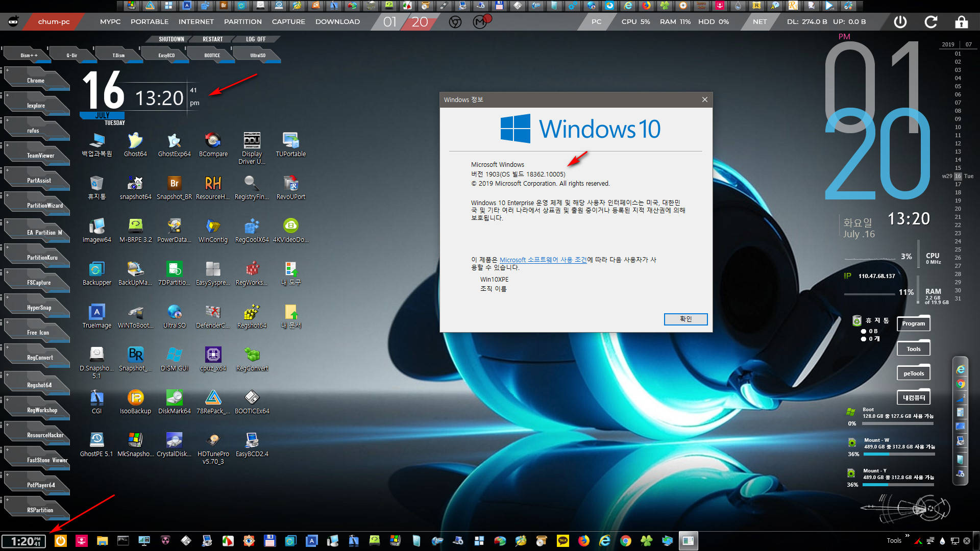
Task: Open 4KVideoDownloader desktop icon
Action: click(x=290, y=230)
